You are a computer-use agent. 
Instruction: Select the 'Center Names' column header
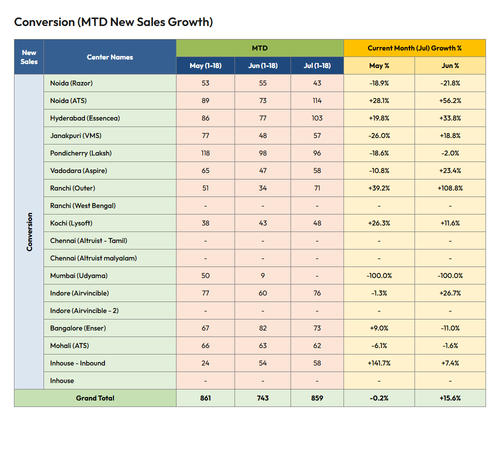(110, 57)
